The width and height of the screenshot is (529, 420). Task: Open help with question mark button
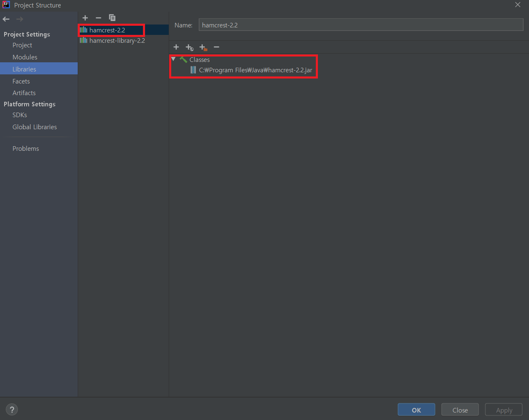point(12,410)
